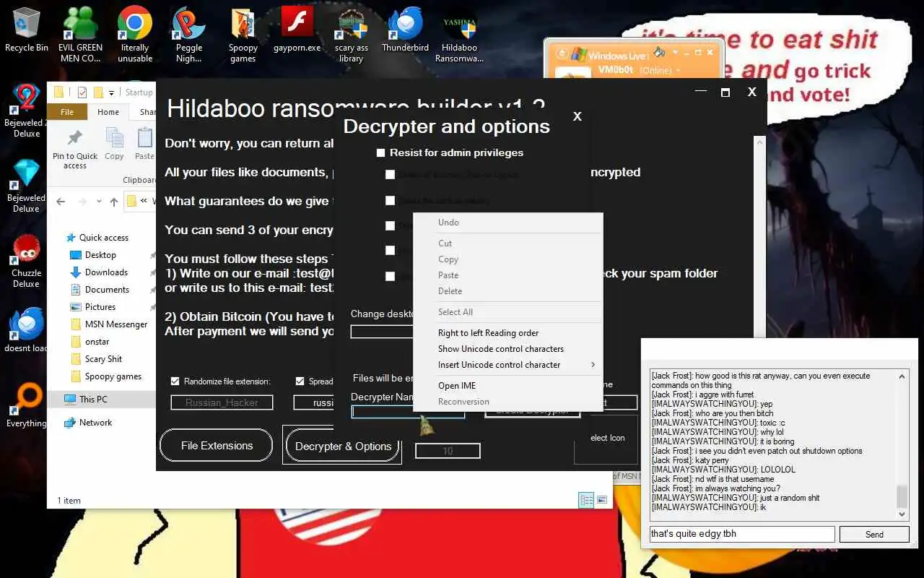The image size is (924, 578).
Task: Click the Properties icon in Explorer title bar
Action: [82, 92]
